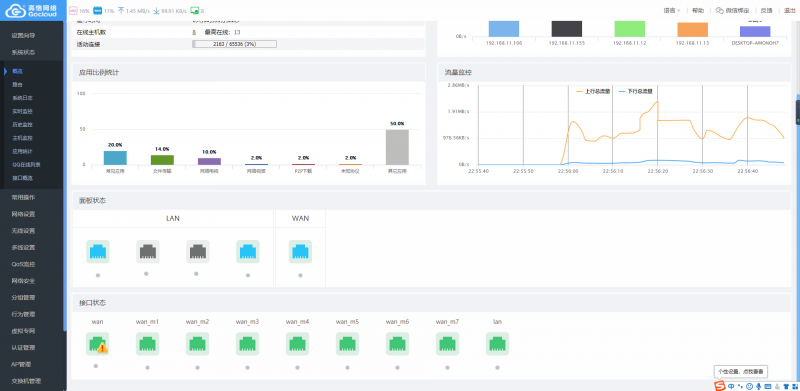Image resolution: width=800 pixels, height=391 pixels.
Task: Toggle the blue downstream traffic legend
Action: click(635, 91)
